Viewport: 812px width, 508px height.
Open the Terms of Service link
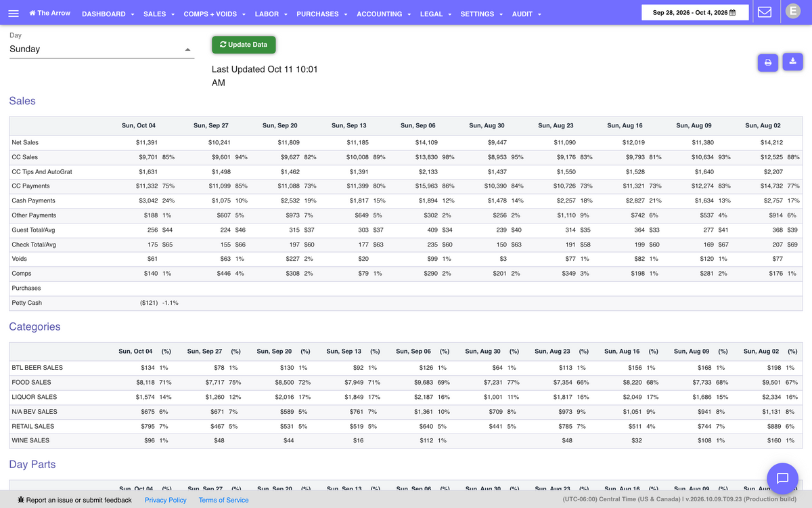tap(223, 500)
